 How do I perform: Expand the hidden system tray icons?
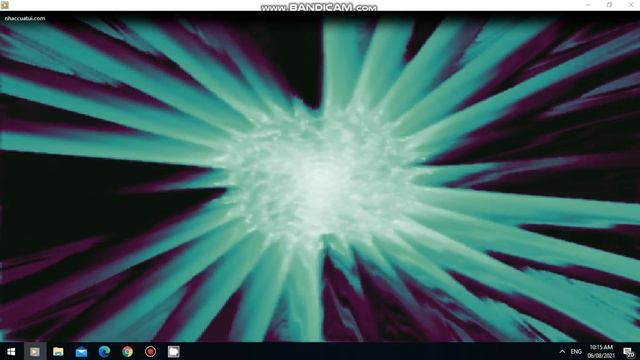pyautogui.click(x=562, y=351)
